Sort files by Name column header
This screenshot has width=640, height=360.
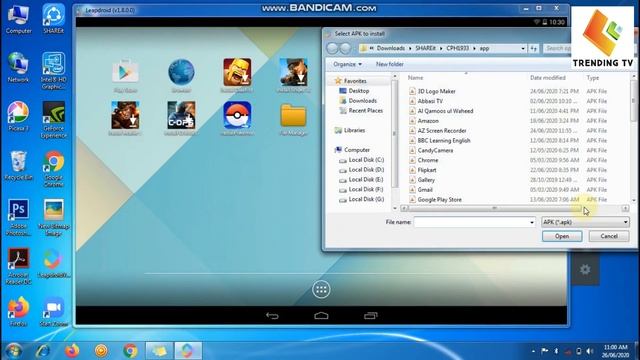pyautogui.click(x=415, y=78)
